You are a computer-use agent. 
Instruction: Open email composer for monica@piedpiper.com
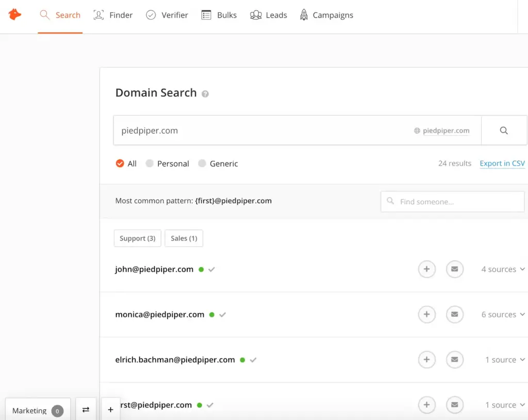tap(455, 314)
